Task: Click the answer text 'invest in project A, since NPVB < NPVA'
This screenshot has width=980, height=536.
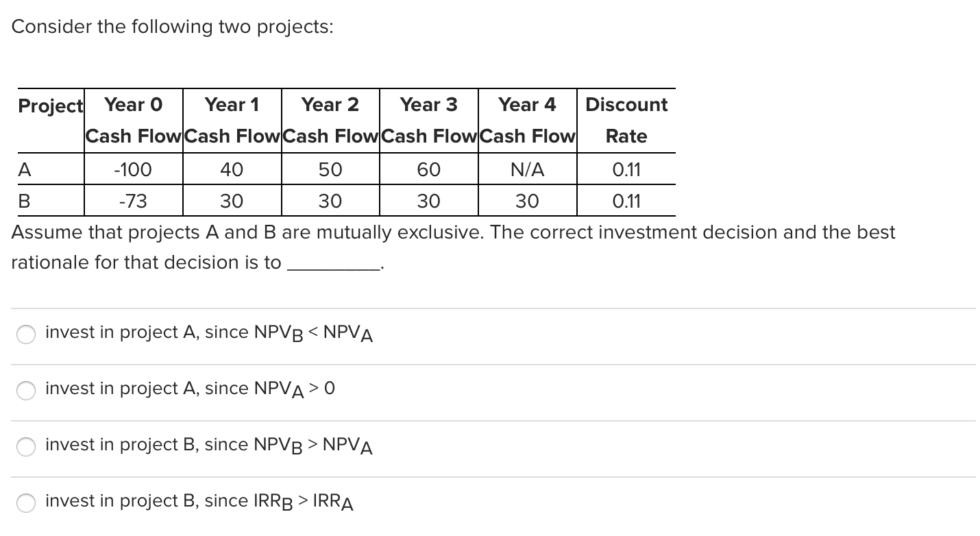Action: click(208, 333)
